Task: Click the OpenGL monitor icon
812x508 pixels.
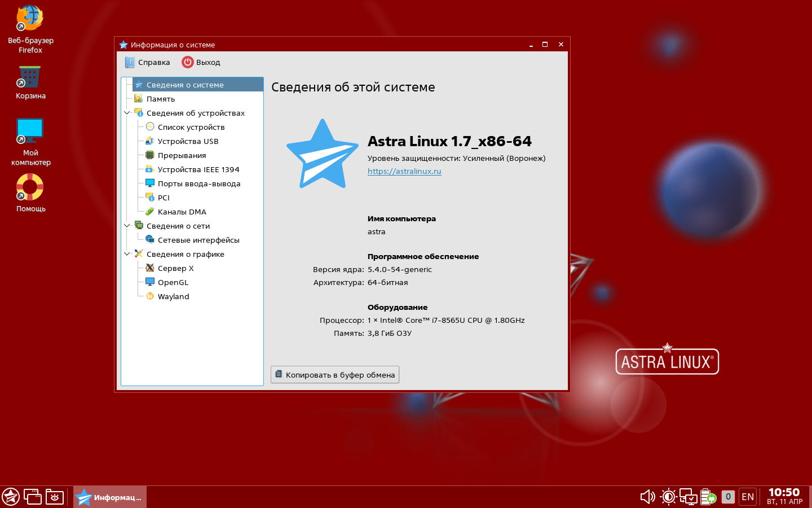Action: click(x=150, y=282)
